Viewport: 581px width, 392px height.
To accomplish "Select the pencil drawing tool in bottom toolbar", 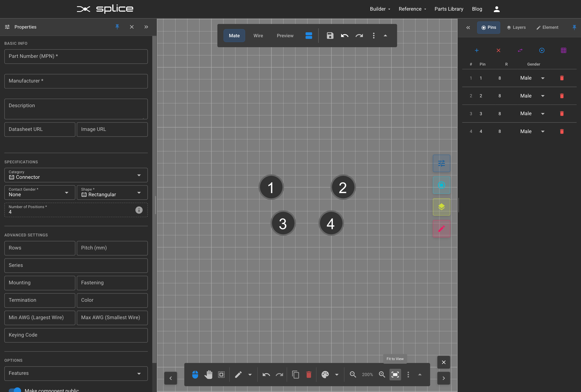I will tap(238, 374).
